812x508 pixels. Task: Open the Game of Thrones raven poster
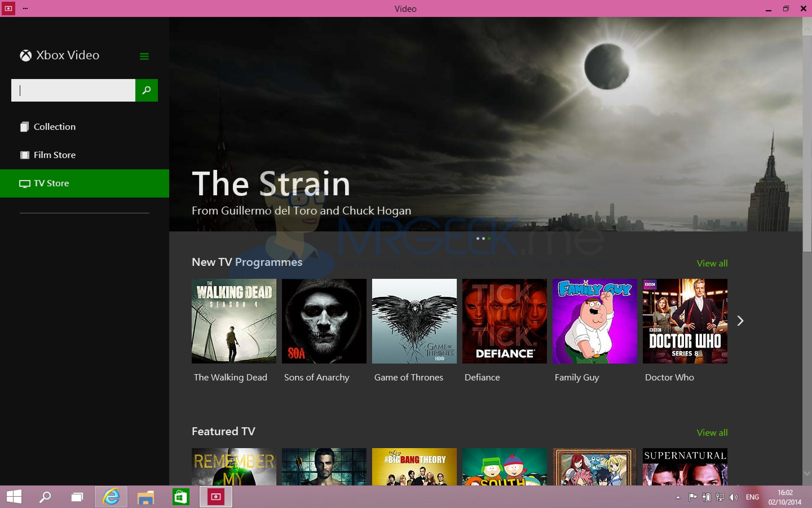click(414, 321)
